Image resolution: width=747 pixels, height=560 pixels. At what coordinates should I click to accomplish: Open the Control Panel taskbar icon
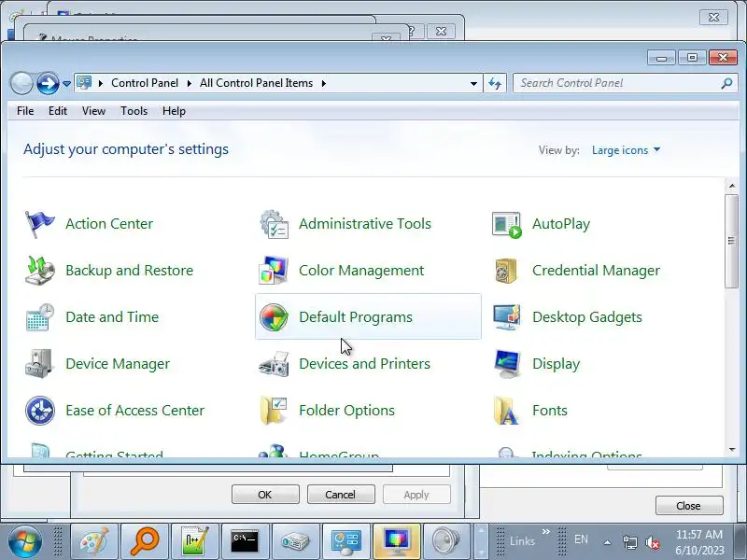pos(345,541)
